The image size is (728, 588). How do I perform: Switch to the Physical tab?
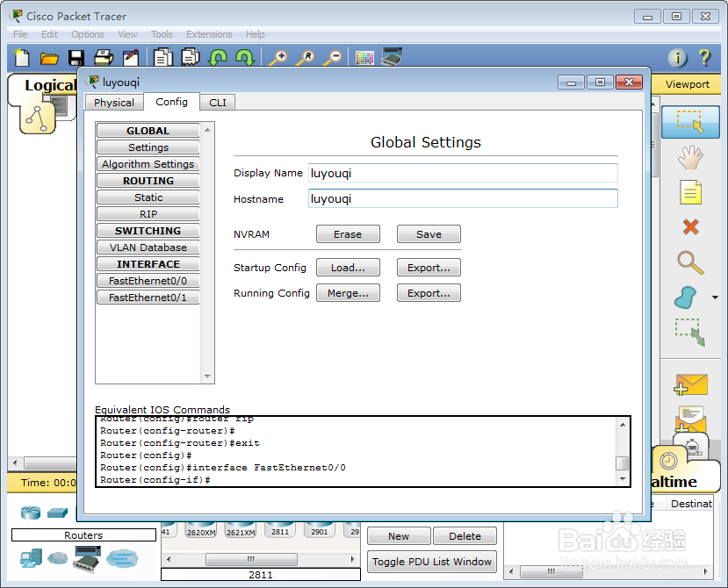(114, 102)
